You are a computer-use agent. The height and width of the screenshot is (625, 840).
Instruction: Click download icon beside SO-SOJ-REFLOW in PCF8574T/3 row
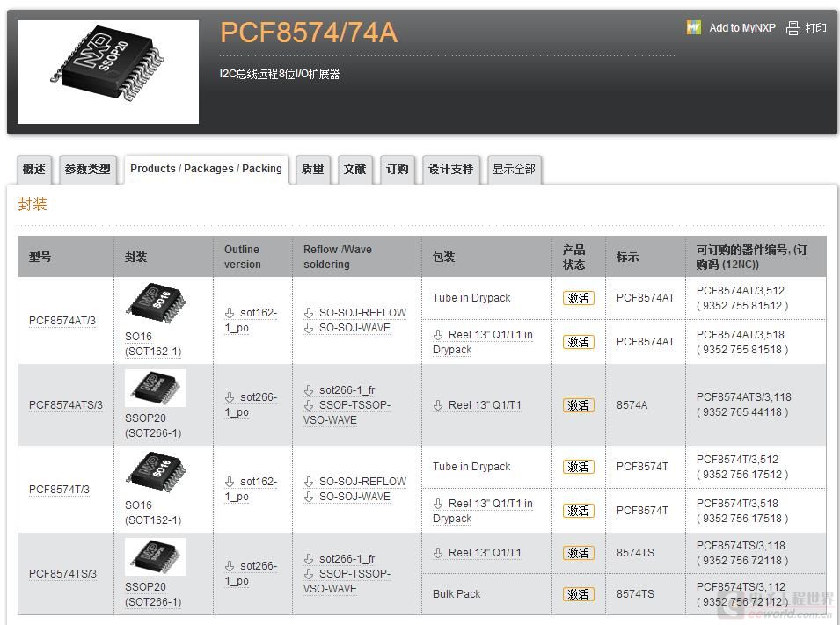click(x=309, y=482)
